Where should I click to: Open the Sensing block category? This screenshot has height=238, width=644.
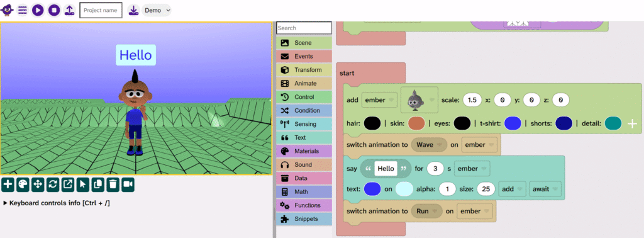pyautogui.click(x=304, y=124)
